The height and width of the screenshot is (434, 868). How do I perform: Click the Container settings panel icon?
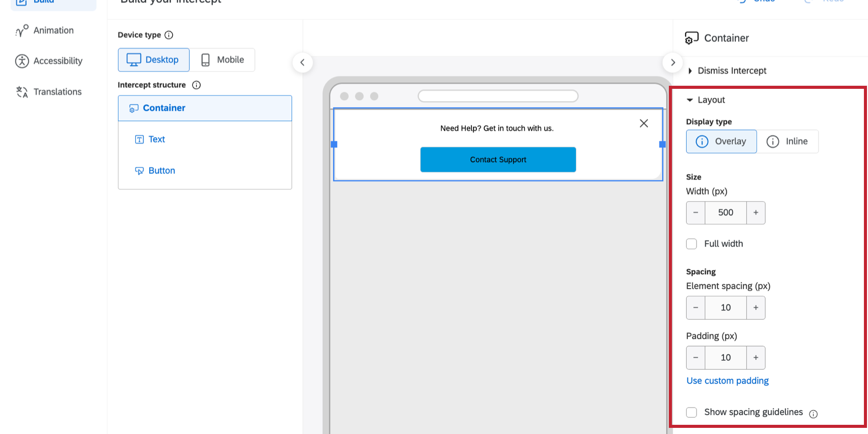click(x=691, y=38)
